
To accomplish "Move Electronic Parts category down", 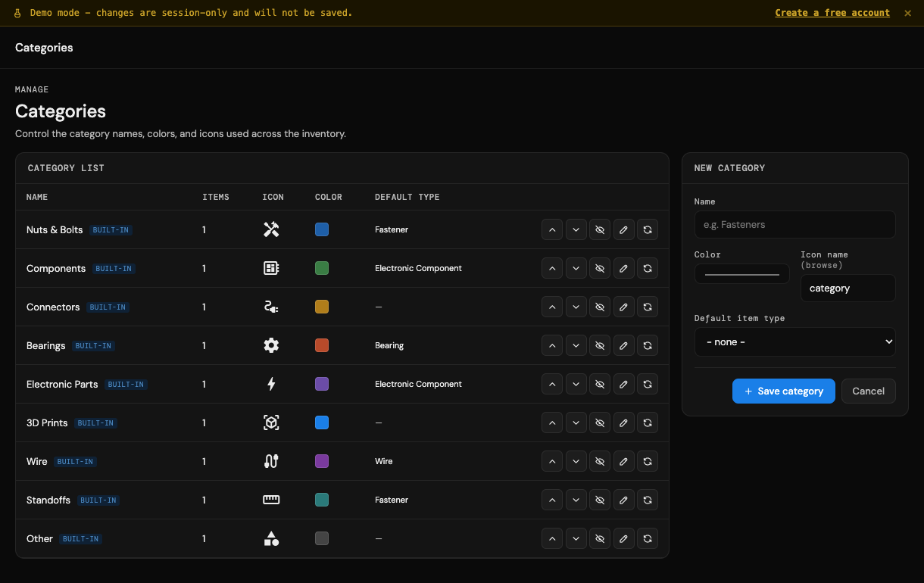I will pos(576,384).
